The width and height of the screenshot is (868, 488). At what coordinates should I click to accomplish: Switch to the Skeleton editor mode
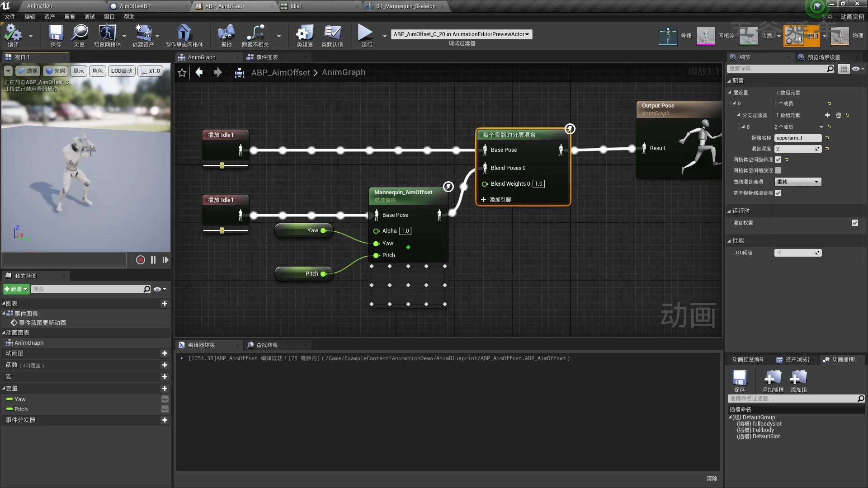pyautogui.click(x=668, y=36)
